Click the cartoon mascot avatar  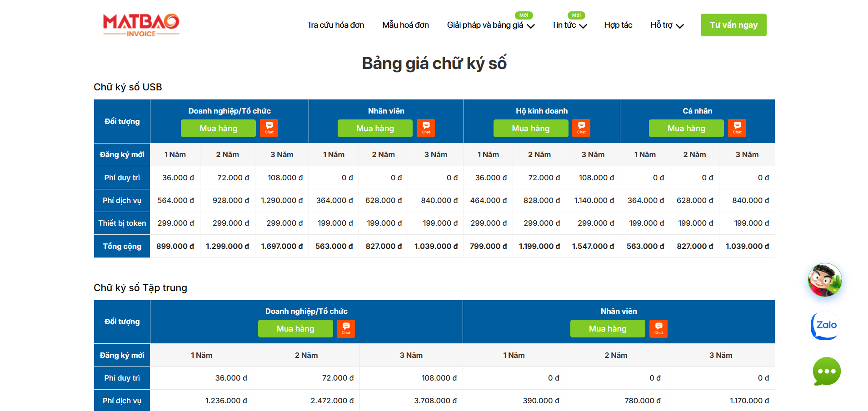[x=825, y=280]
